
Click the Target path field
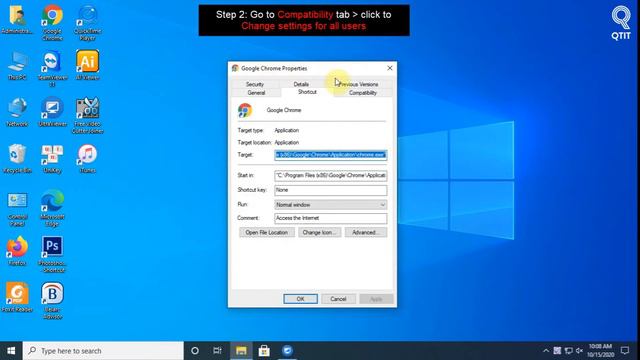click(x=331, y=155)
